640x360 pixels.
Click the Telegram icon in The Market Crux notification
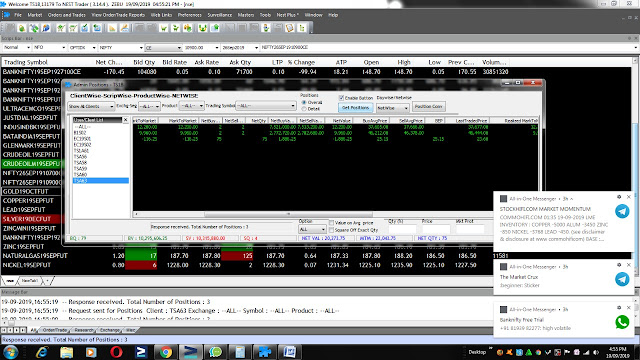[622, 279]
